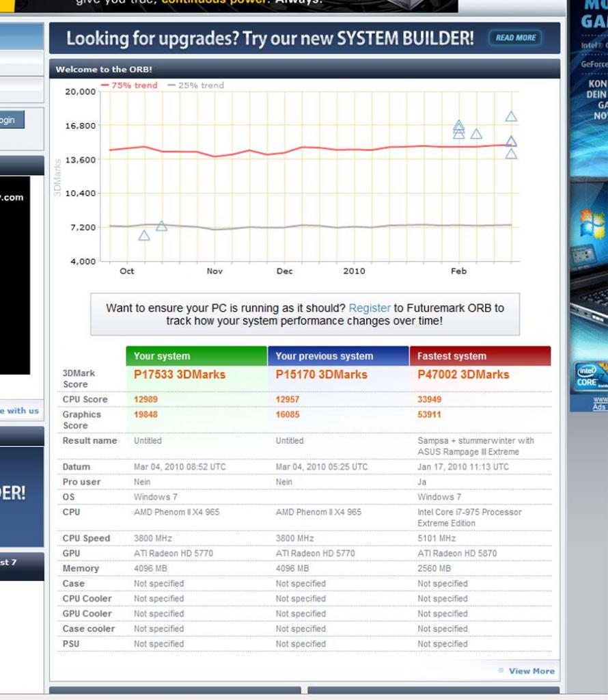Click the partially visible login button
Viewport: 608px width, 700px height.
(x=12, y=120)
